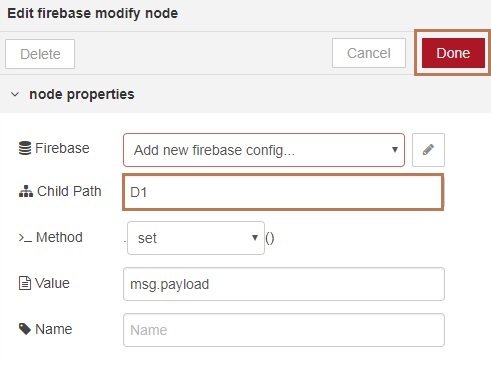Click the Firebase label text
Viewport: 491px width, 366px height.
(62, 148)
